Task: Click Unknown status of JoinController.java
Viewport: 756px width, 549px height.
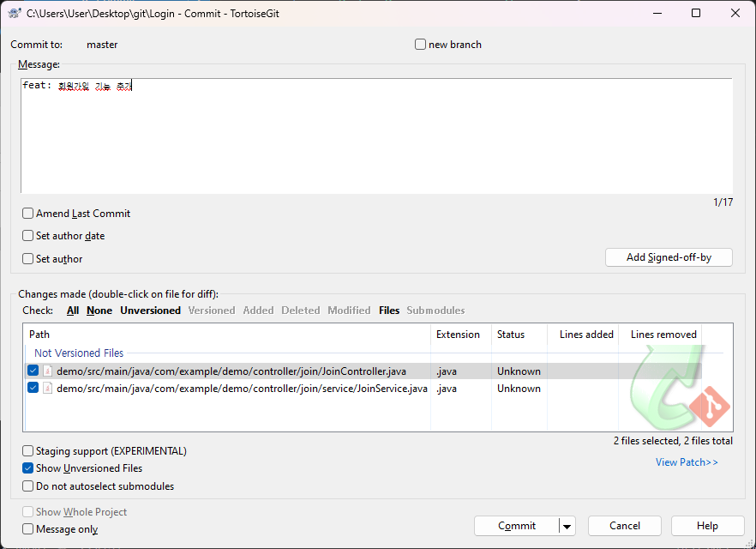Action: pyautogui.click(x=519, y=371)
